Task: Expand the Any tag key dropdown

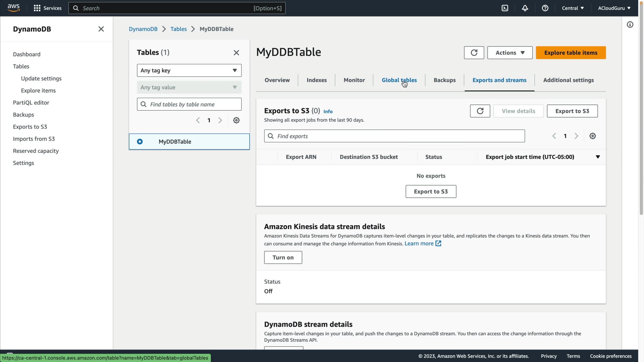Action: (189, 70)
